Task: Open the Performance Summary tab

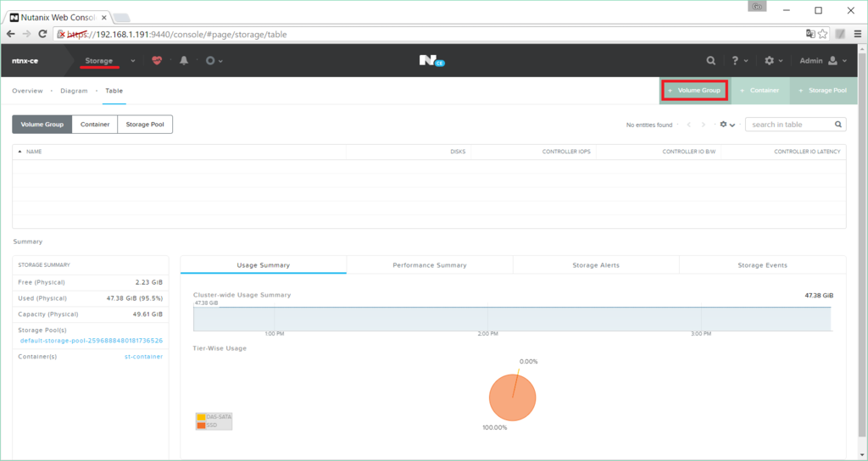Action: point(430,265)
